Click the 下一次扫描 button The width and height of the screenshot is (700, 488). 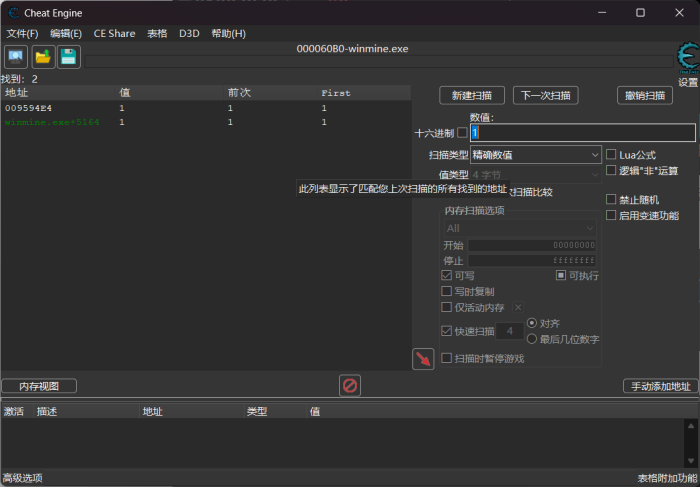point(546,96)
